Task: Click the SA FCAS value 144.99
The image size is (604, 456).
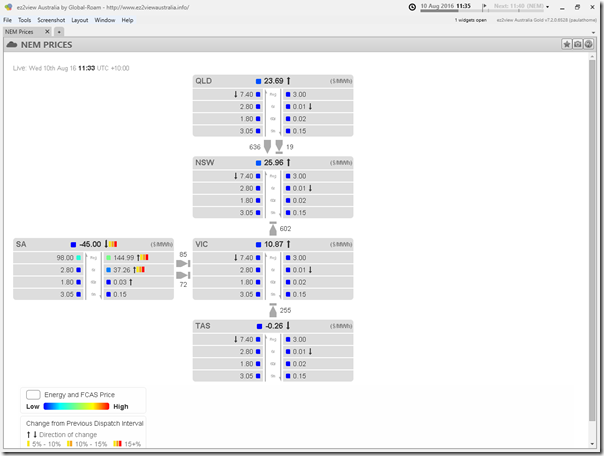Action: (124, 258)
